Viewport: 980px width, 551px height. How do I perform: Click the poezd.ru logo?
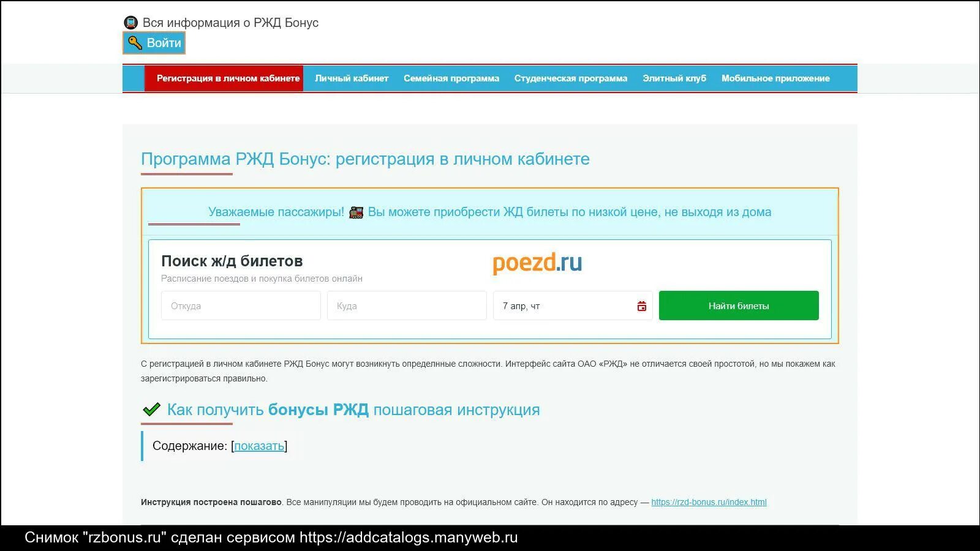[537, 263]
